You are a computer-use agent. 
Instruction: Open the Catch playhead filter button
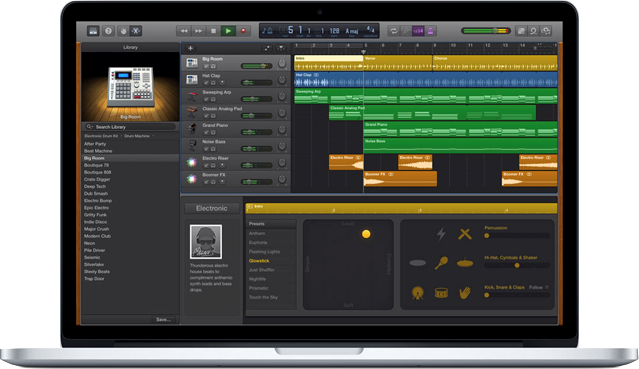click(281, 48)
